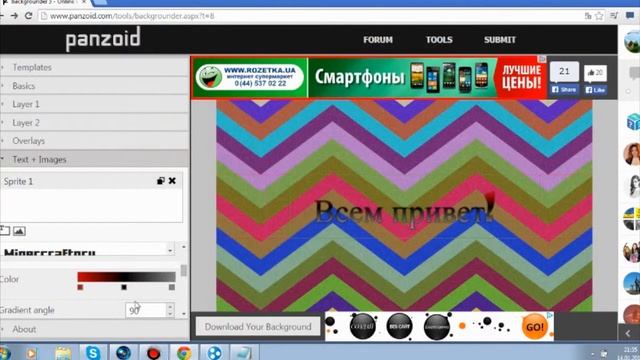Image resolution: width=640 pixels, height=360 pixels.
Task: Select the black gradient stop
Action: click(124, 287)
